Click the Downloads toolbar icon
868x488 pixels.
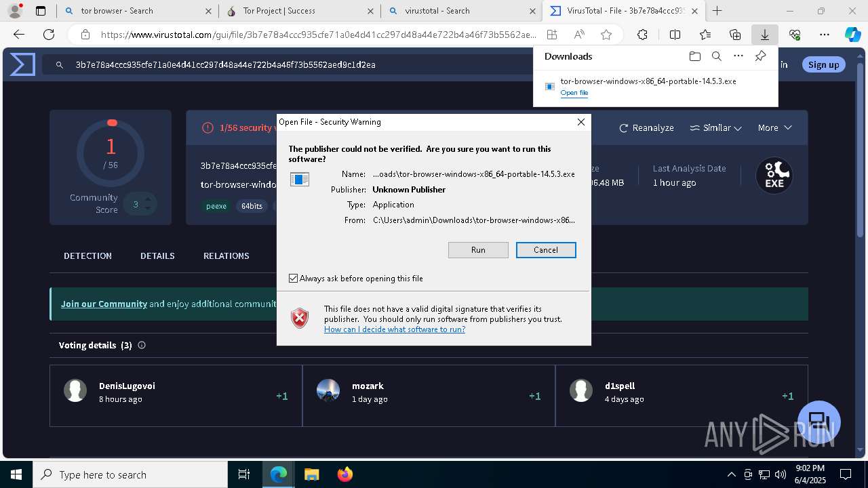pos(764,35)
